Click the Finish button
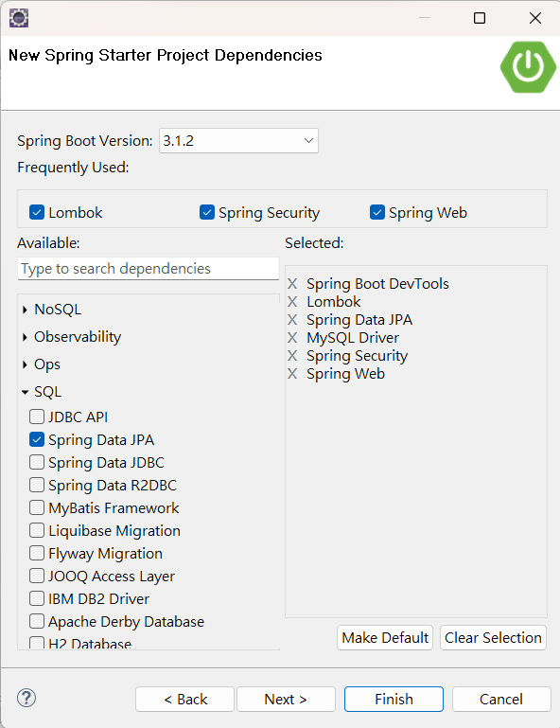This screenshot has width=560, height=728. tap(394, 699)
